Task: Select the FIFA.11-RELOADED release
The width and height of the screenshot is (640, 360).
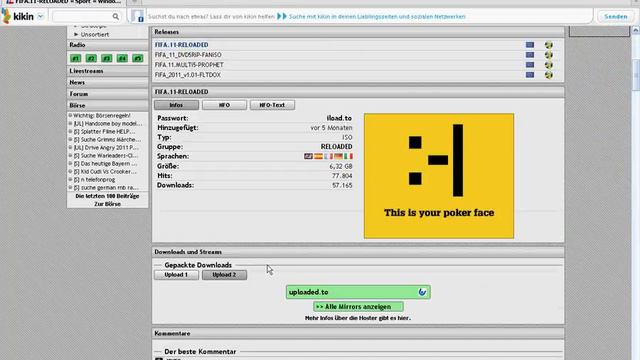Action: pyautogui.click(x=181, y=45)
